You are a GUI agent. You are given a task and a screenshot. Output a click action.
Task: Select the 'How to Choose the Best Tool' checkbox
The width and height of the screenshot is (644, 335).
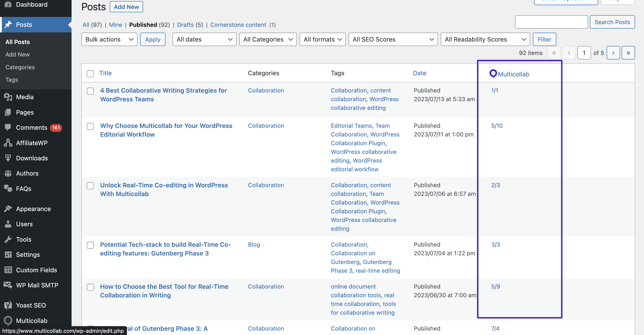coord(90,287)
